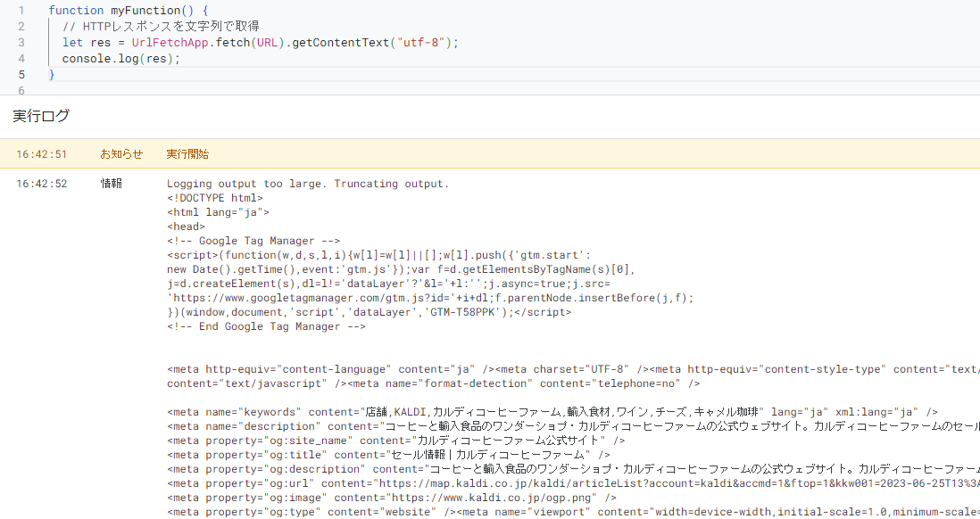Click UrlFetchApp in the code
Viewport: 980px width, 519px height.
[167, 43]
